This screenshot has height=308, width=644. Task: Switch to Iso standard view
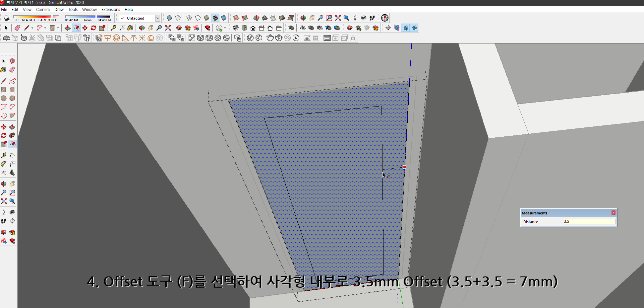(236, 28)
